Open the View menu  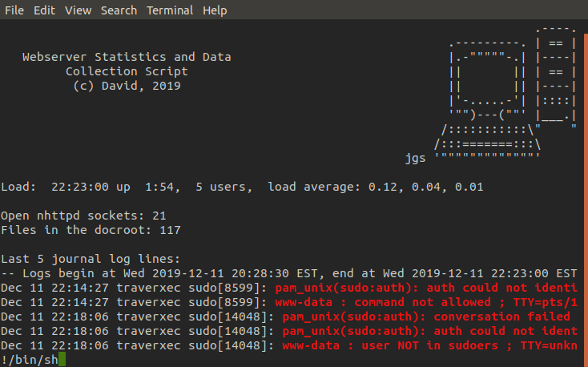[x=78, y=10]
